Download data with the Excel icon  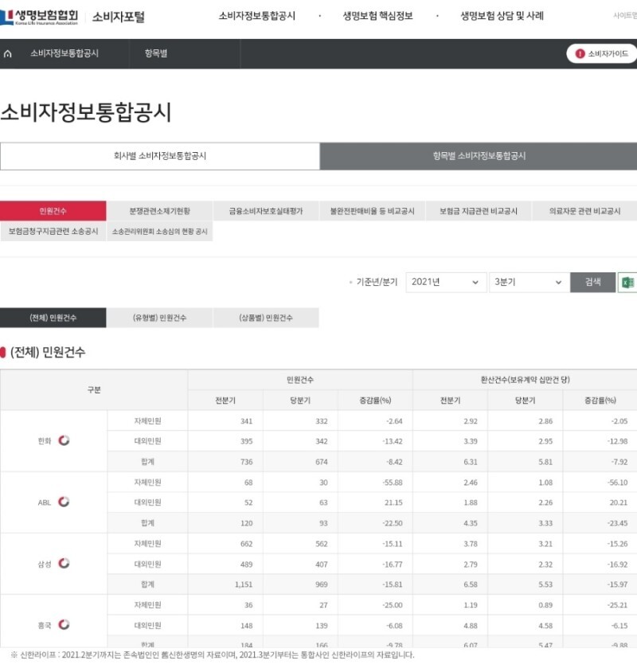(x=627, y=283)
